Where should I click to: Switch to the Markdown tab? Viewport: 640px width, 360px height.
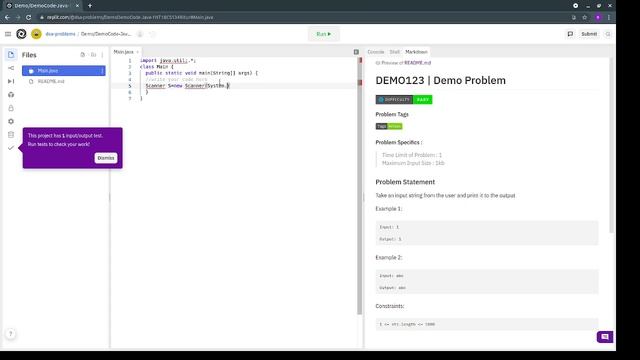pos(416,52)
